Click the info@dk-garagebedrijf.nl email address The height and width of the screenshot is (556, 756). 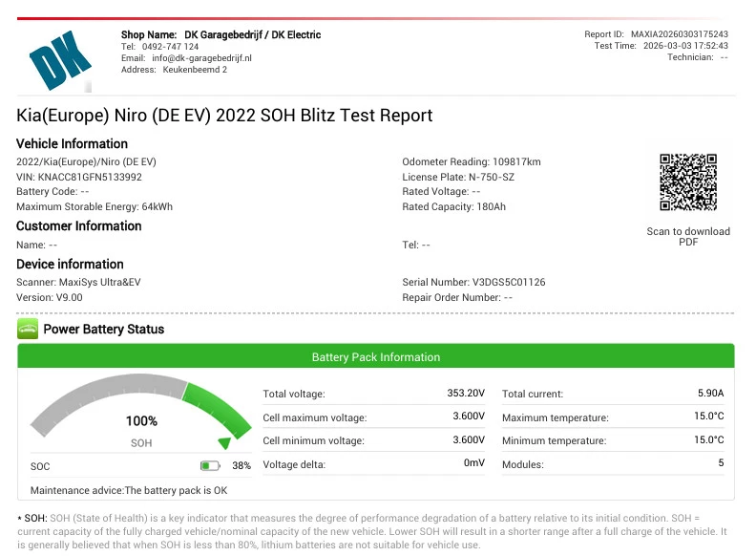200,58
